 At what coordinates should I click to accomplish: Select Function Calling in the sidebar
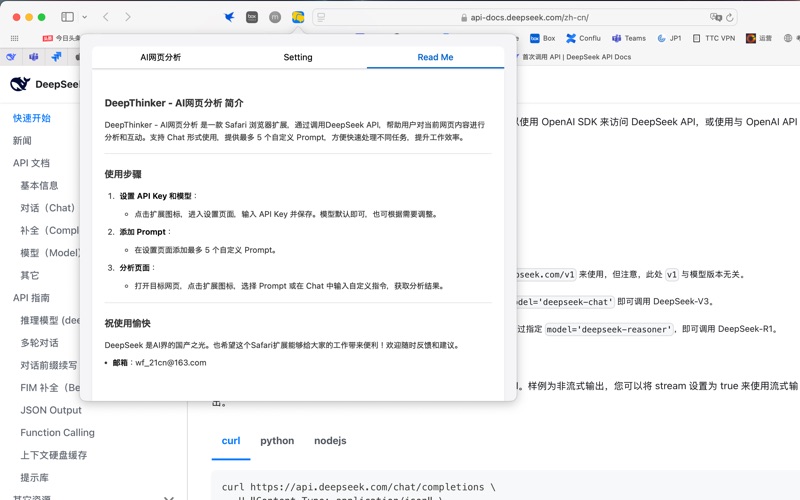click(57, 433)
